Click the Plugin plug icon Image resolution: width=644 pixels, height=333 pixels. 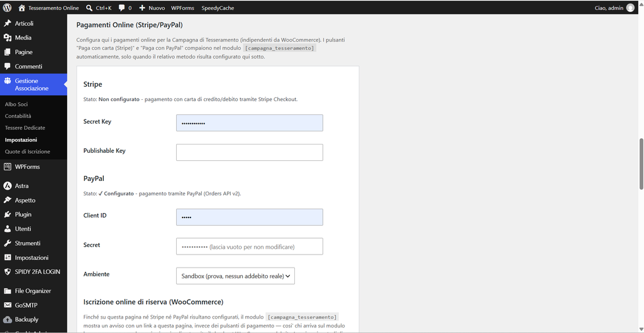click(x=8, y=214)
